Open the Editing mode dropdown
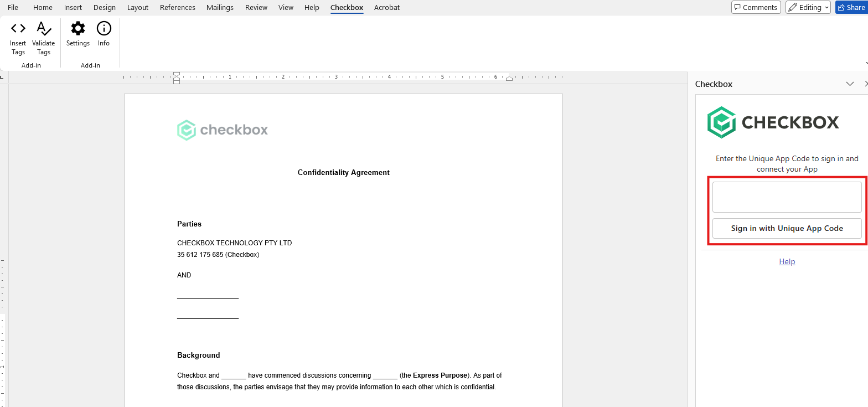 pos(808,7)
